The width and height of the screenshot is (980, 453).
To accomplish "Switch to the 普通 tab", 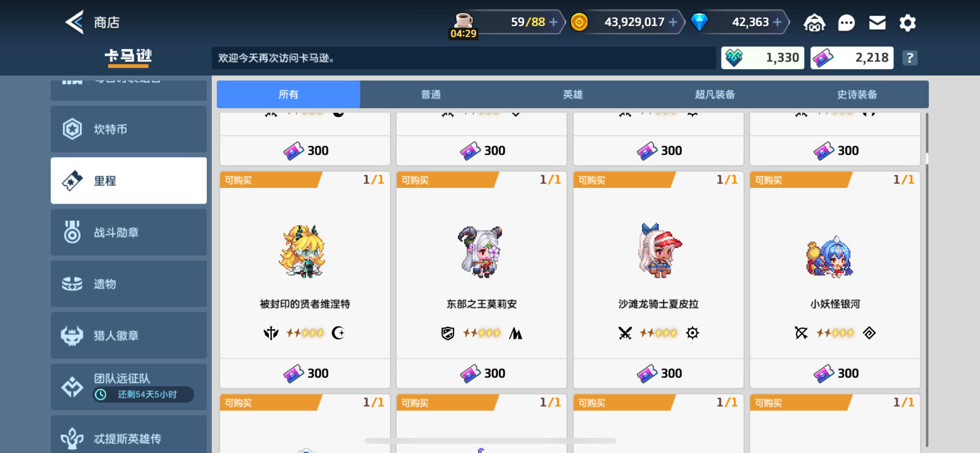I will pos(431,94).
